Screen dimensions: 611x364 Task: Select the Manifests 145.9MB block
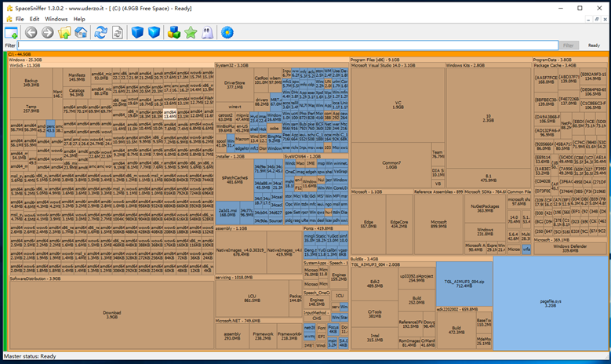[77, 77]
